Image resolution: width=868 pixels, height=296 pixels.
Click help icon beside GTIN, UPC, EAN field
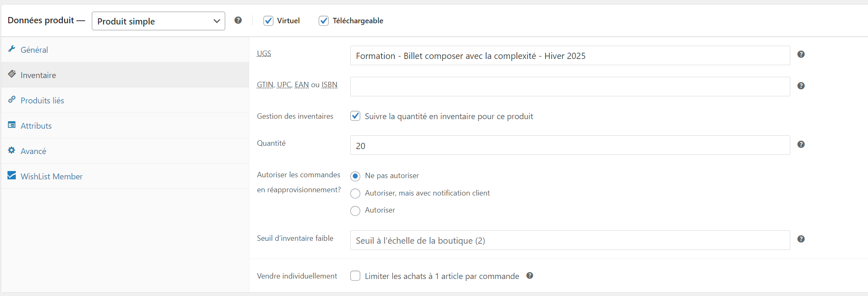801,86
